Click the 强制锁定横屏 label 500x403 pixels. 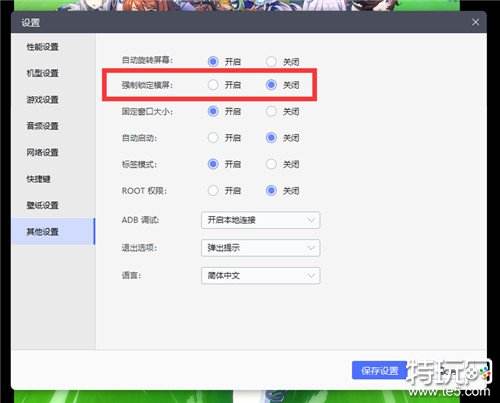(x=147, y=85)
